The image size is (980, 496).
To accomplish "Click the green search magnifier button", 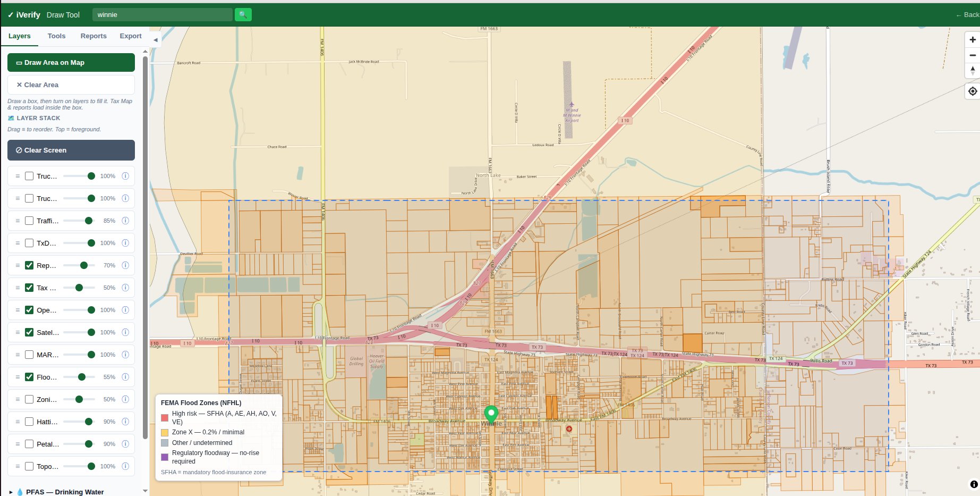I will [243, 15].
